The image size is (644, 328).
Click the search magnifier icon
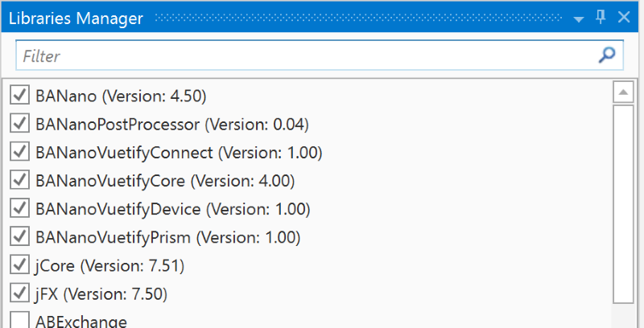coord(608,55)
